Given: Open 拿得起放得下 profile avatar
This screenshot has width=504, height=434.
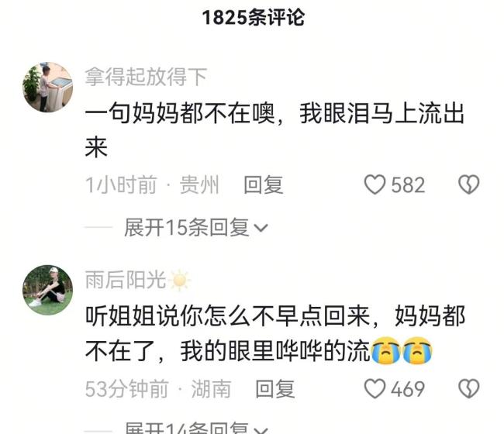Looking at the screenshot, I should point(47,88).
